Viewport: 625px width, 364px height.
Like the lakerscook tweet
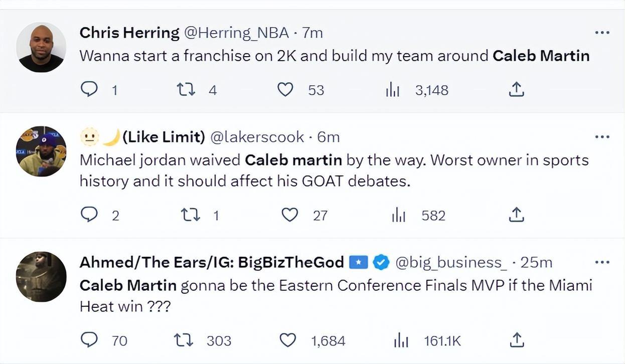[x=289, y=215]
